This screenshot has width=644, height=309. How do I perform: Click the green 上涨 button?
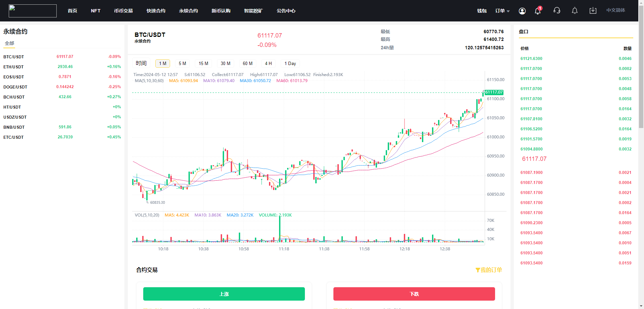[x=224, y=294]
